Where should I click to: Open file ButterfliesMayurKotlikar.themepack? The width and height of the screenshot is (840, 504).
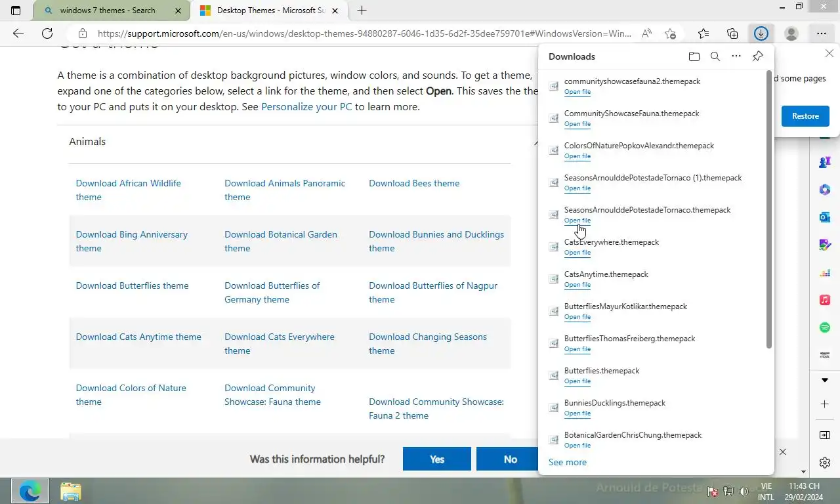pyautogui.click(x=577, y=317)
